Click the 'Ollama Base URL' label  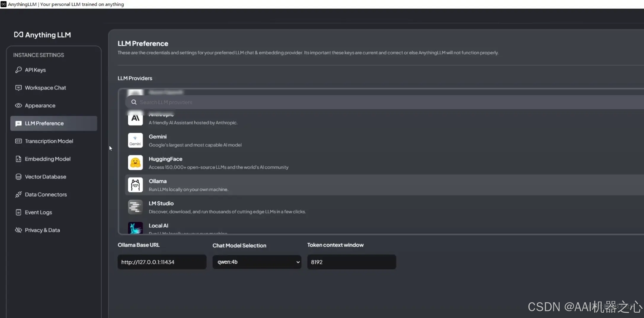138,245
